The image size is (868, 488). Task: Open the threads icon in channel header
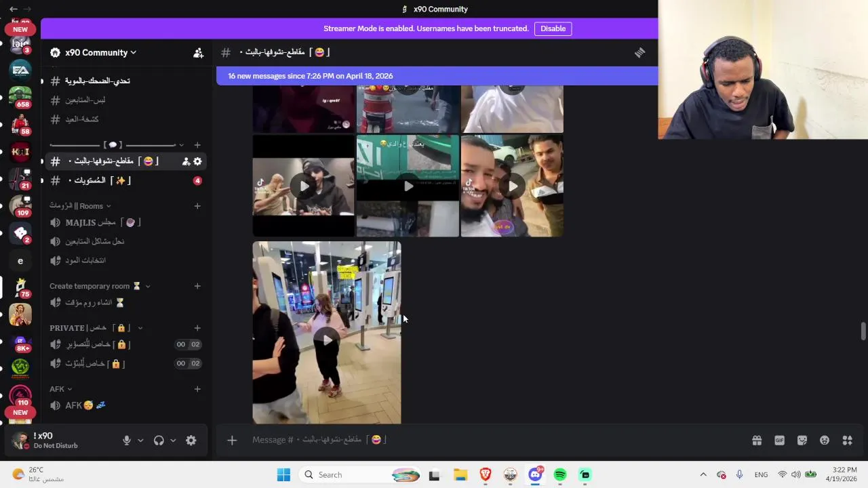point(639,53)
